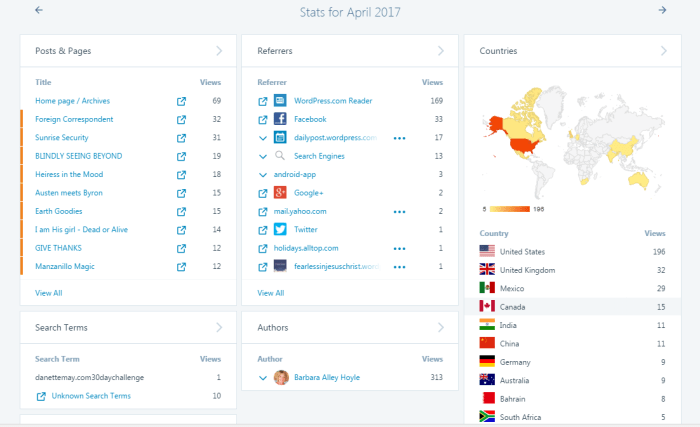Click external link icon beside WordPress.com Reader
Image resolution: width=700 pixels, height=427 pixels.
click(262, 101)
